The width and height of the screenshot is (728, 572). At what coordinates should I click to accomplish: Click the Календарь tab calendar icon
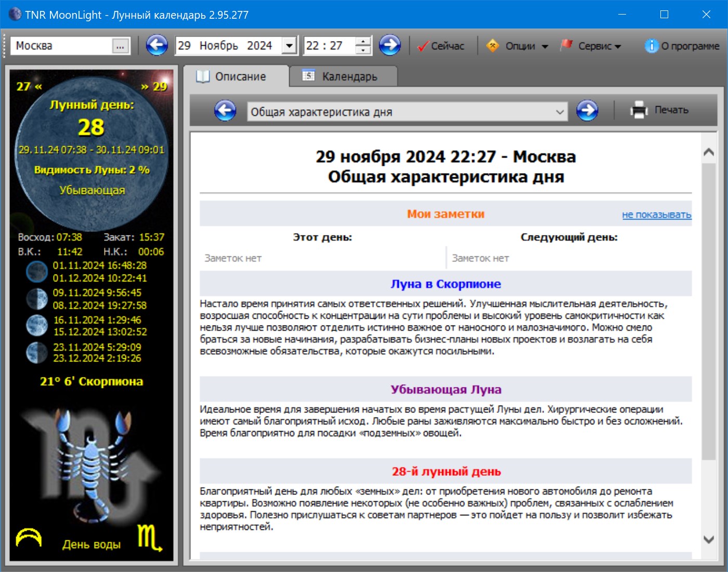[x=308, y=75]
